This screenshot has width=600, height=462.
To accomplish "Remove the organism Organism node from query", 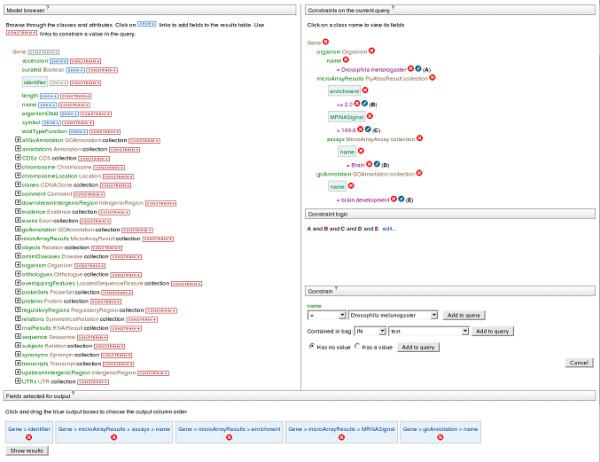I will (372, 50).
